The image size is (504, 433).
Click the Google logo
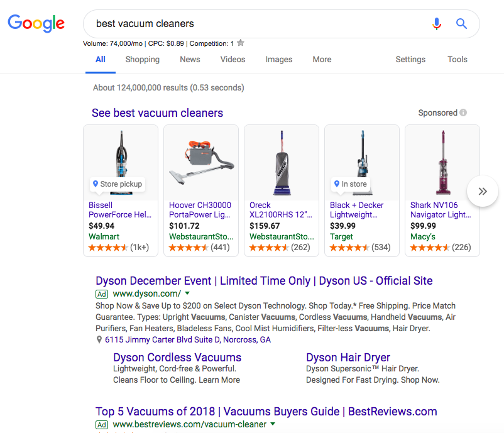(36, 23)
